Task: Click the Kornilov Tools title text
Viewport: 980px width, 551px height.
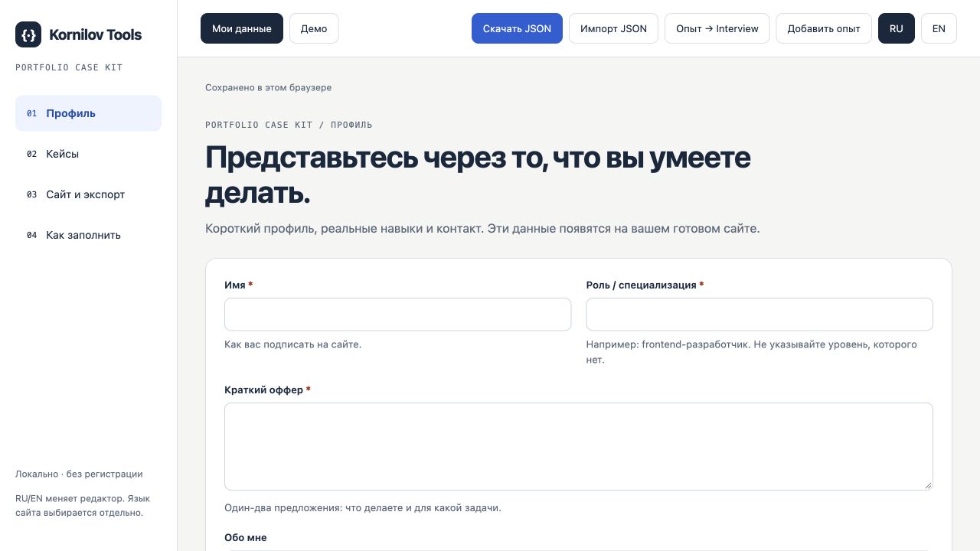Action: click(x=95, y=34)
